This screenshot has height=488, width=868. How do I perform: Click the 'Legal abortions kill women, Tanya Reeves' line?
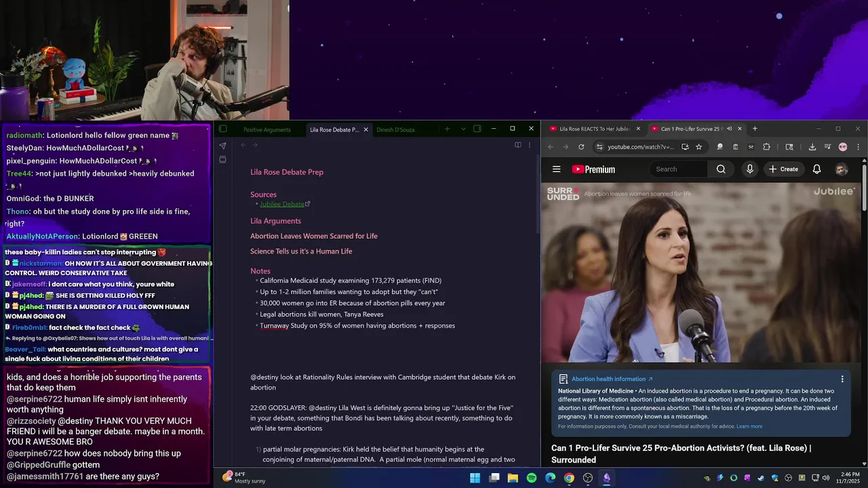point(321,314)
